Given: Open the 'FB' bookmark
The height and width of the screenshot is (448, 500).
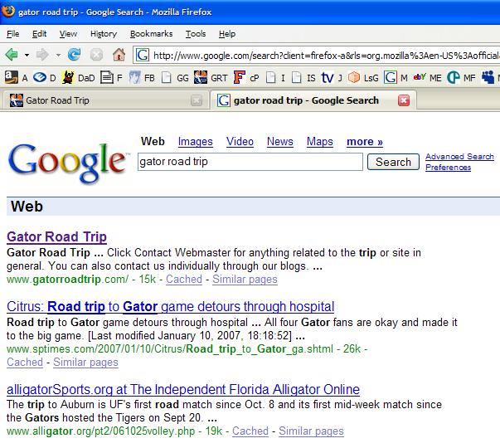Looking at the screenshot, I should (142, 77).
